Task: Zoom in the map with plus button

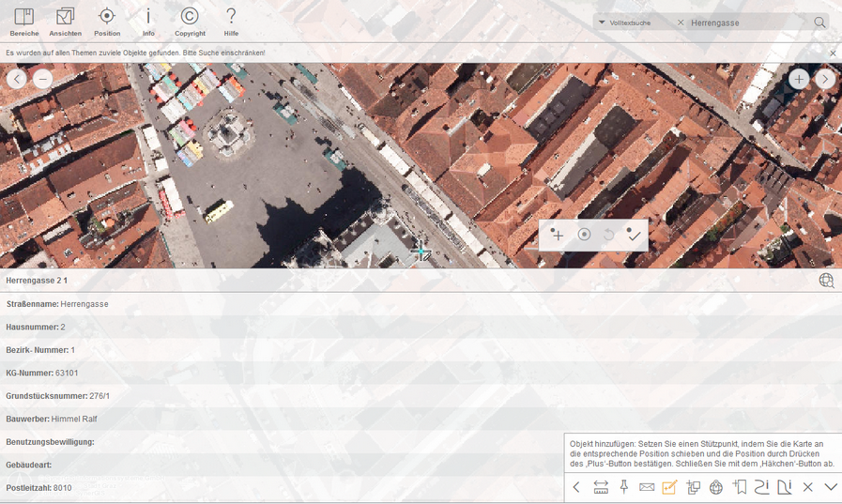Action: click(x=799, y=80)
